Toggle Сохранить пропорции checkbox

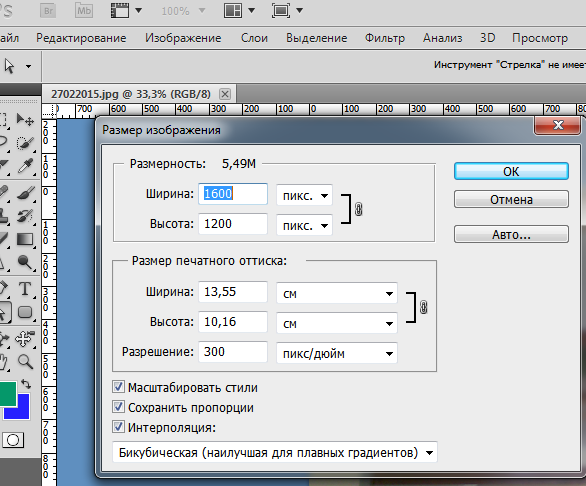coord(118,407)
